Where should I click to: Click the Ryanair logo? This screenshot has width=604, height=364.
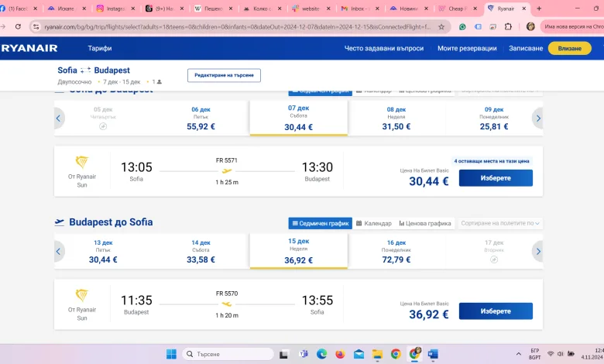tap(29, 48)
